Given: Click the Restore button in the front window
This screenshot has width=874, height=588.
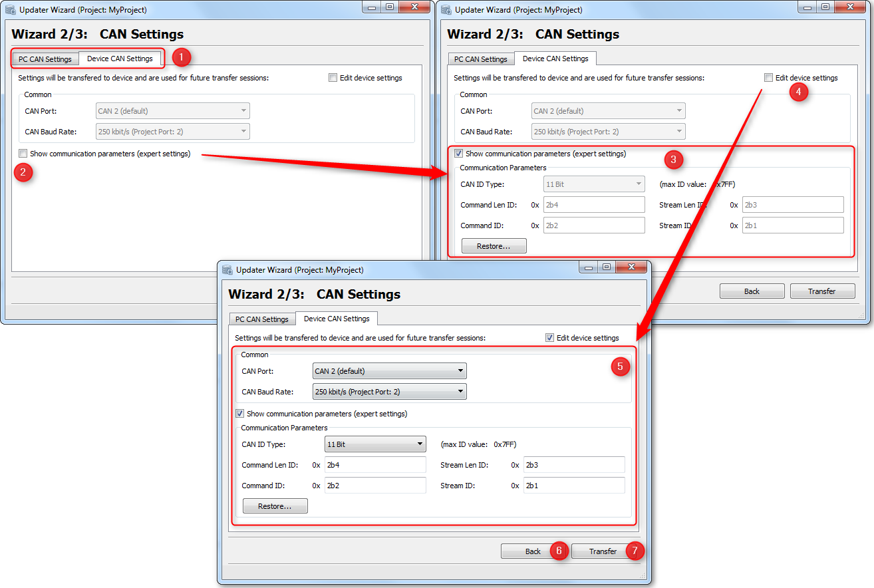Looking at the screenshot, I should tap(275, 506).
